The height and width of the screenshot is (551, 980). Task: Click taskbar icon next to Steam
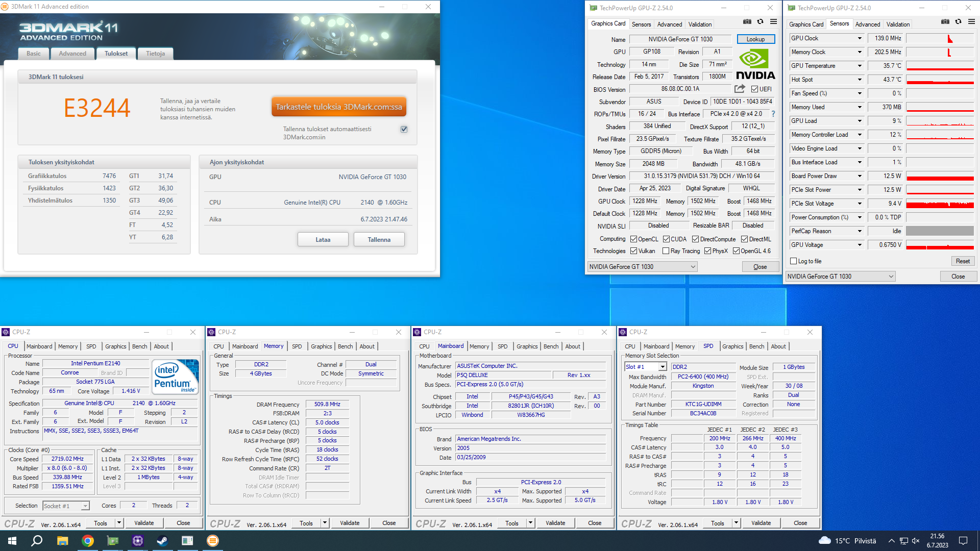[x=187, y=541]
